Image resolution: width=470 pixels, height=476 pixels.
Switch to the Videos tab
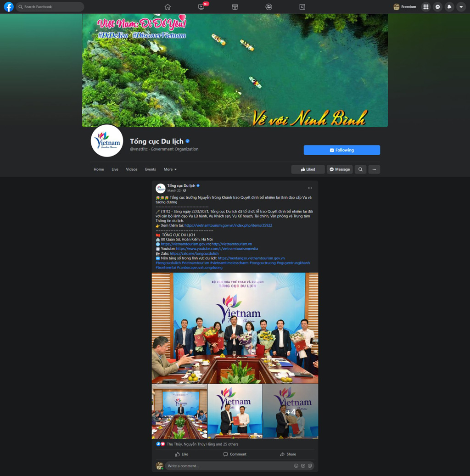click(131, 169)
